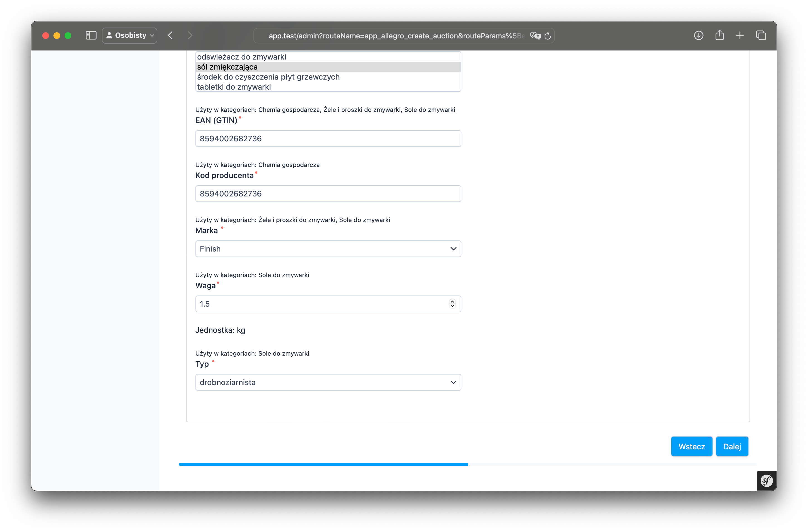Open the share icon
The width and height of the screenshot is (808, 532).
(x=719, y=35)
